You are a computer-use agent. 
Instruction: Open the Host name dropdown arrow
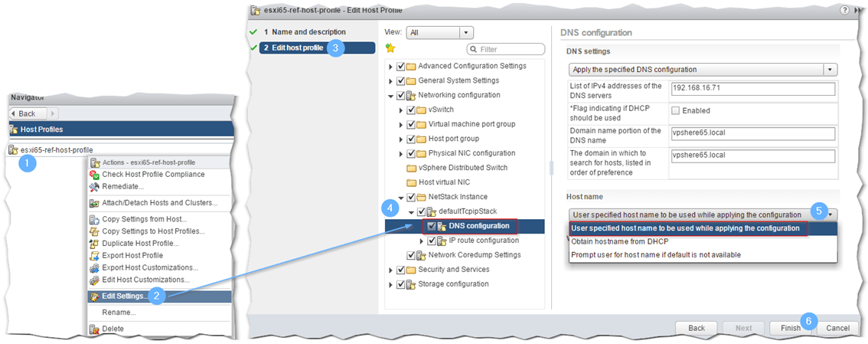point(831,215)
